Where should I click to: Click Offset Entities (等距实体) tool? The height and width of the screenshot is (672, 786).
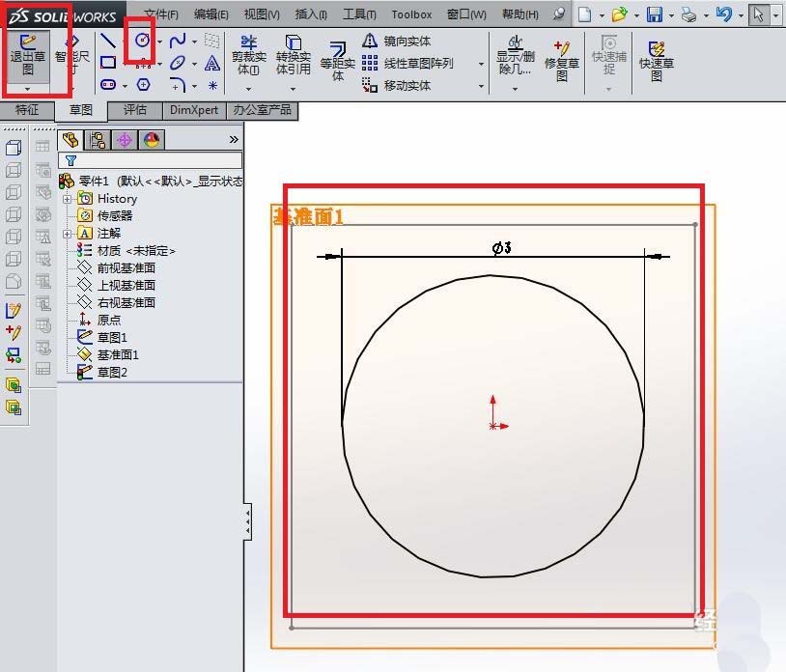tap(338, 62)
